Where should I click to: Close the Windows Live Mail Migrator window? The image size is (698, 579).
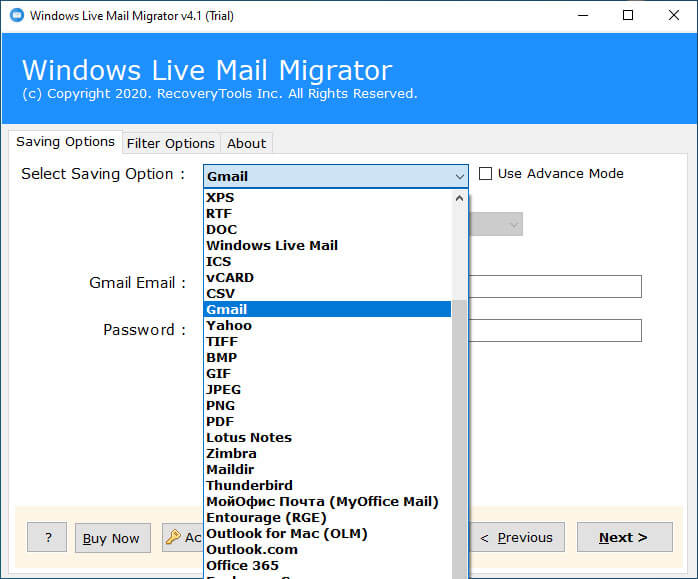coord(674,16)
